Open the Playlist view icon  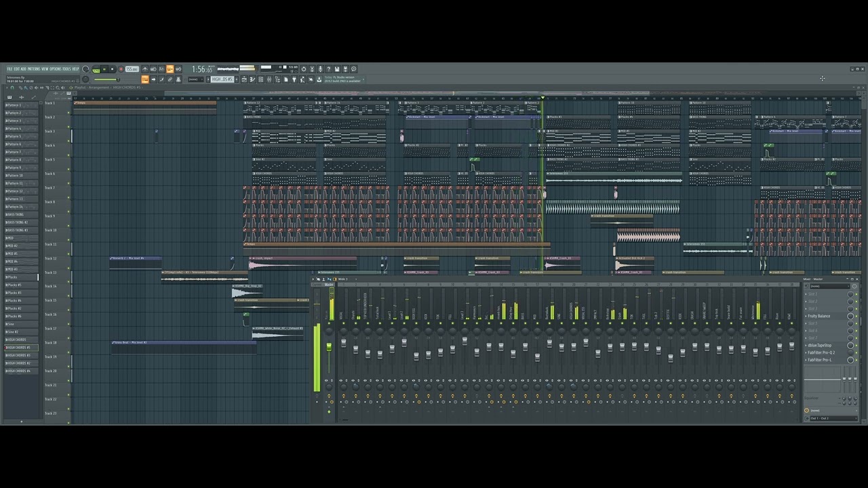click(243, 79)
